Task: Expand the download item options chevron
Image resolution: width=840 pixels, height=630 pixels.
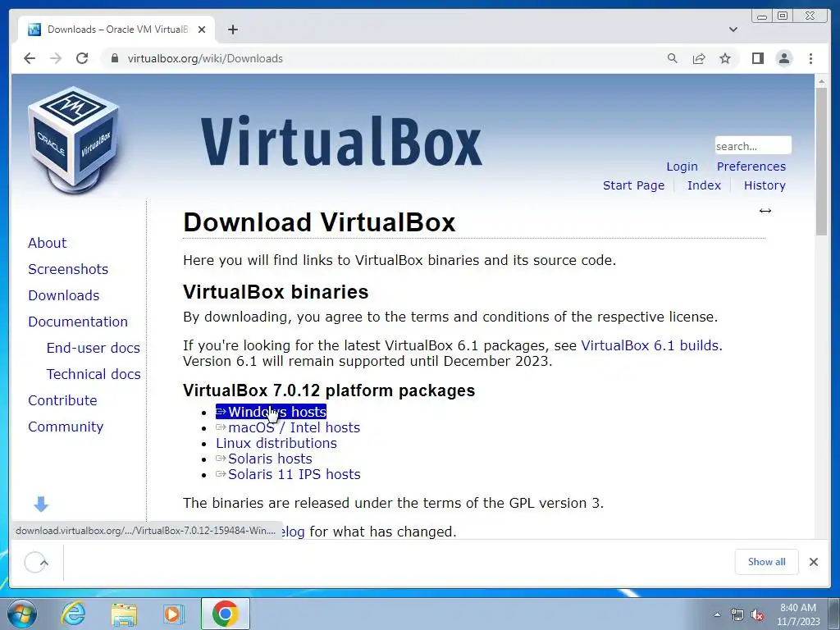Action: [x=44, y=563]
